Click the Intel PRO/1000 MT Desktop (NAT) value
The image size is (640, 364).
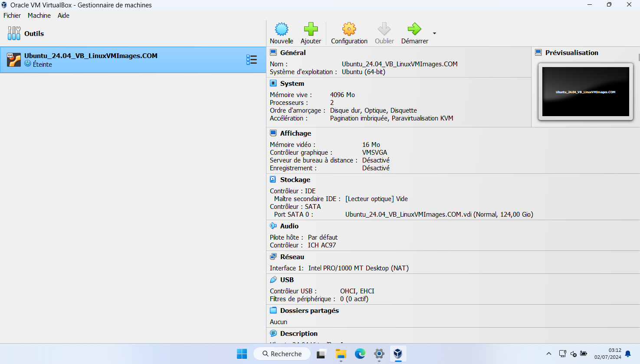[x=358, y=268]
